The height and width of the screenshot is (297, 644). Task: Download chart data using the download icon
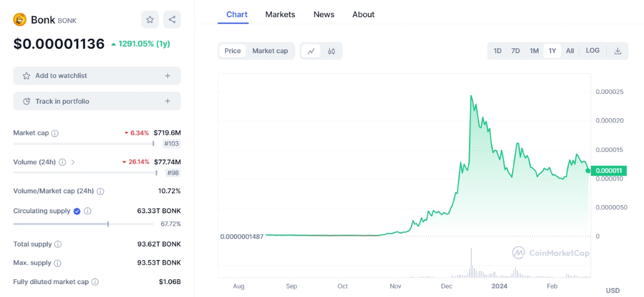618,51
